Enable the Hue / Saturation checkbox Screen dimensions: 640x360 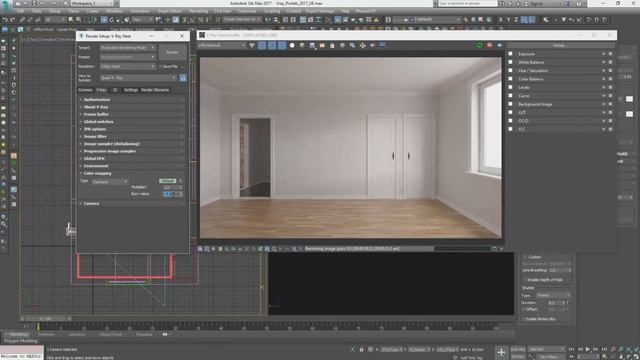(510, 71)
